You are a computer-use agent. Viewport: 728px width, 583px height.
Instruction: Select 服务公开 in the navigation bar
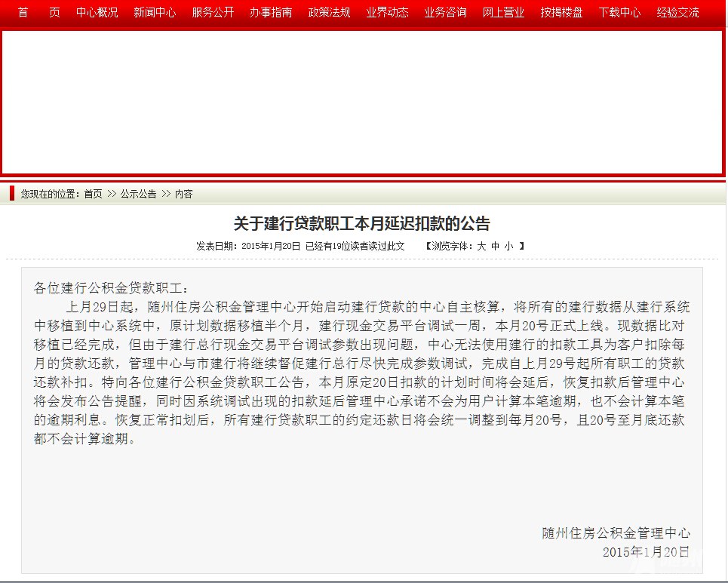213,13
